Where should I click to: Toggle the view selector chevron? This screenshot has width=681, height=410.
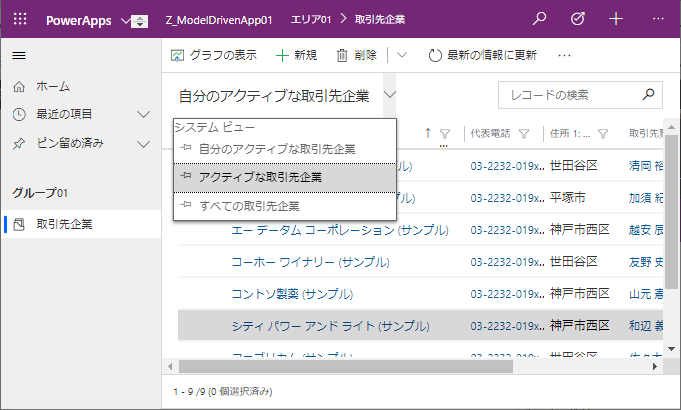(x=390, y=94)
